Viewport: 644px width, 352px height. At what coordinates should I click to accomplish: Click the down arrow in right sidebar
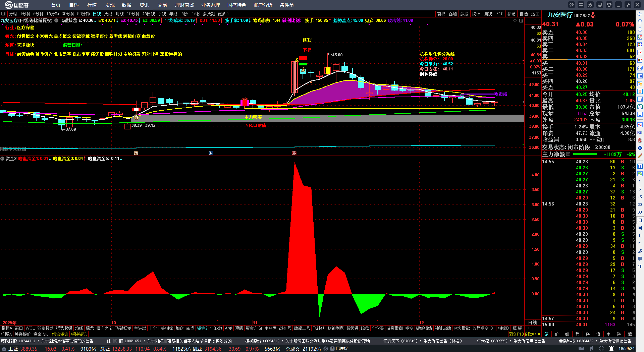[x=640, y=30]
